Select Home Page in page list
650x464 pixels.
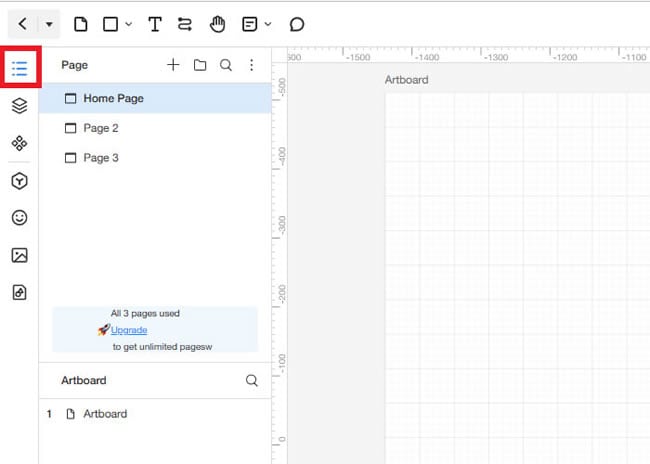(x=155, y=98)
